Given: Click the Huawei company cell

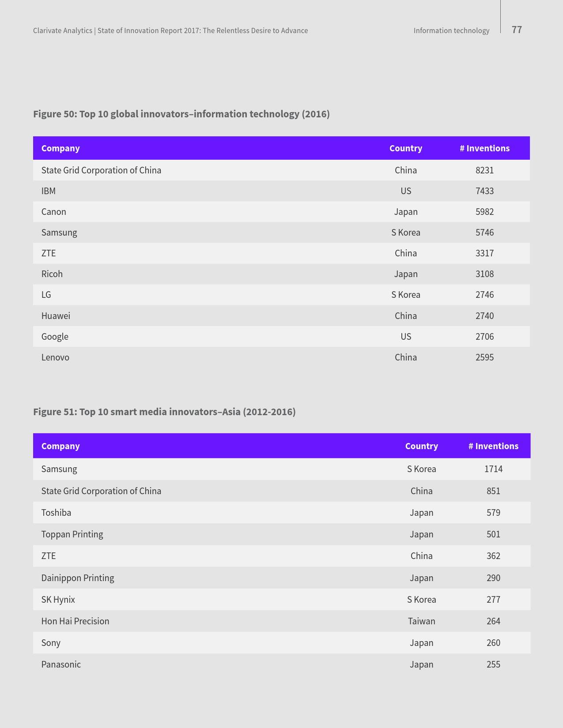Looking at the screenshot, I should 56,316.
